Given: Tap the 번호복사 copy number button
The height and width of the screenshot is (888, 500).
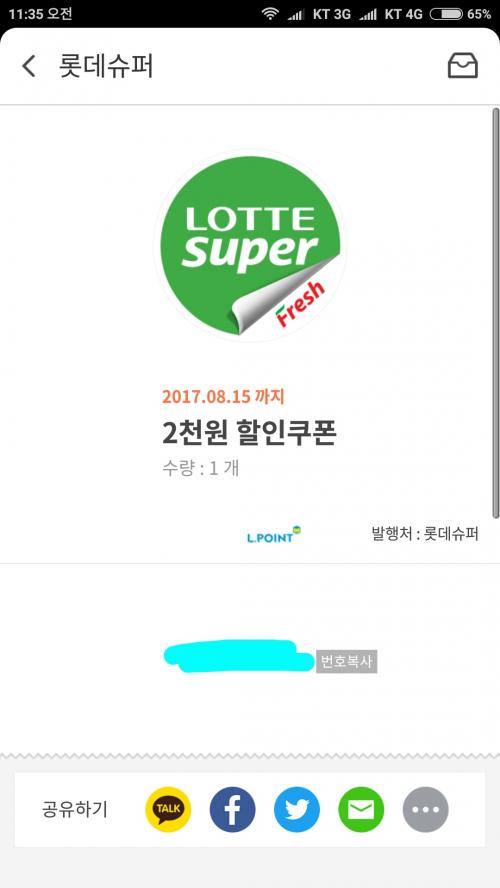Looking at the screenshot, I should [346, 662].
